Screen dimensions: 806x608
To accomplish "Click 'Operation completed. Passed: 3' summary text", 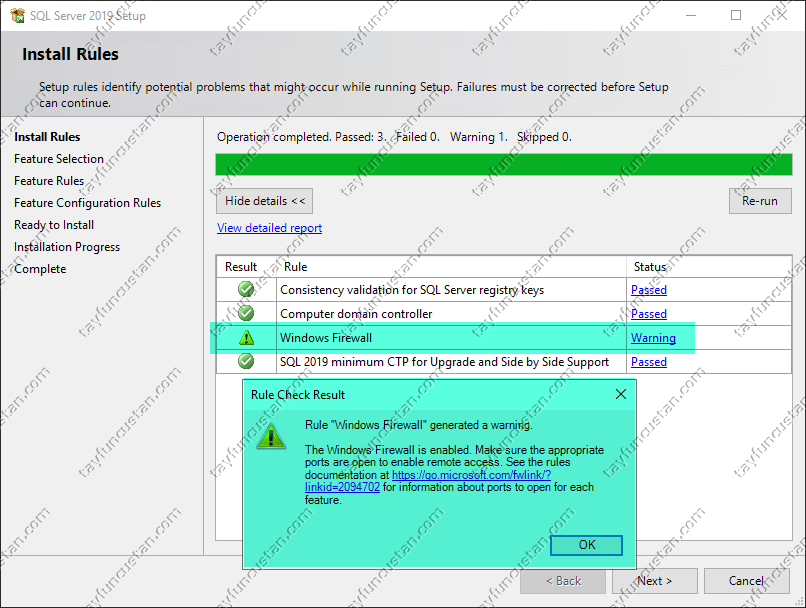I will click(x=394, y=137).
